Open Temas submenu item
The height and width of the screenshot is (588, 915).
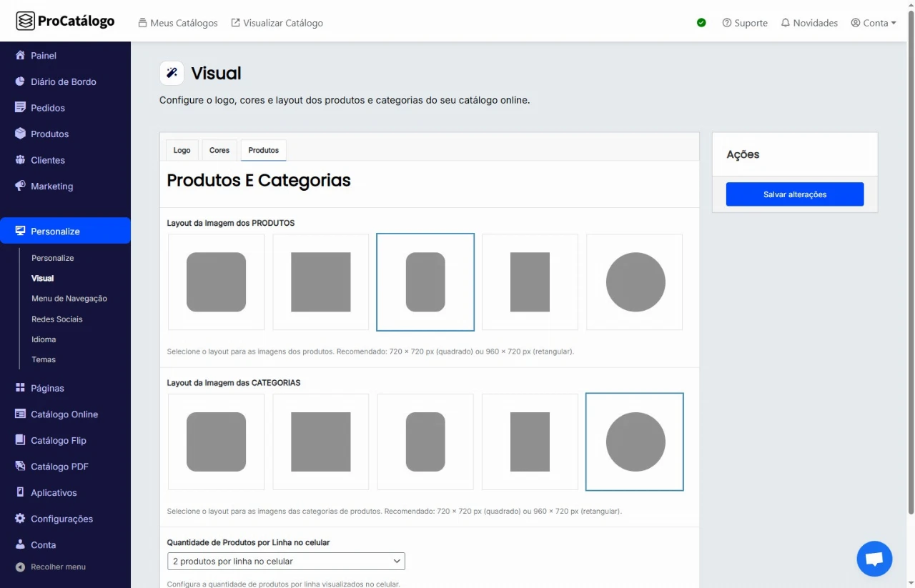pos(44,359)
